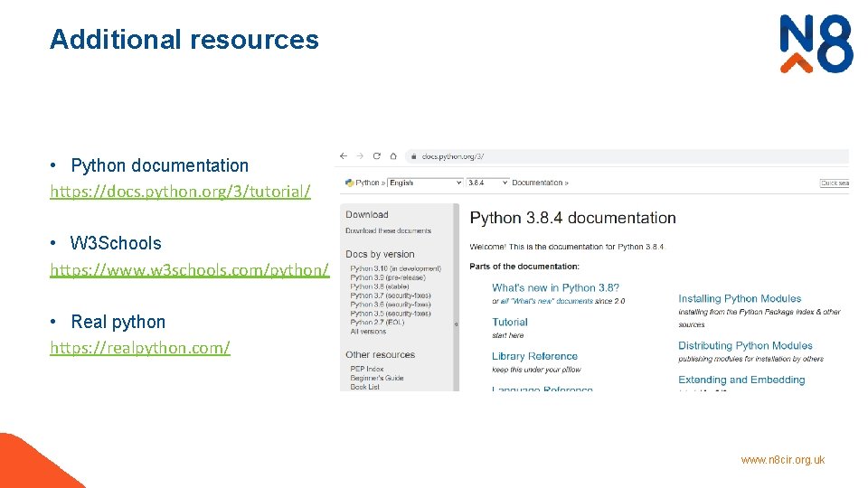Click Parts of the documentation heading

coord(524,267)
